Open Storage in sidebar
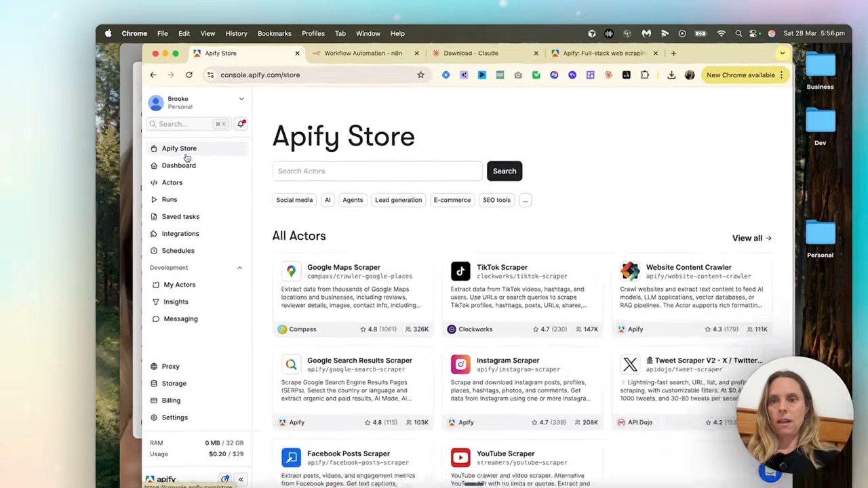This screenshot has height=488, width=868. pos(174,383)
